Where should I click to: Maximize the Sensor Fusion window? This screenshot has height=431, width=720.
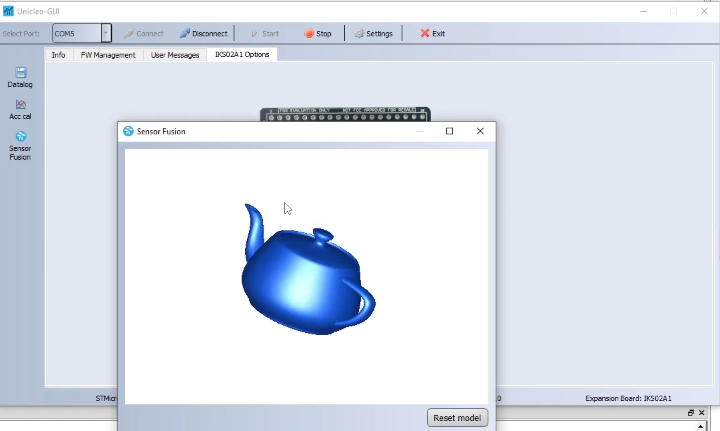[450, 131]
